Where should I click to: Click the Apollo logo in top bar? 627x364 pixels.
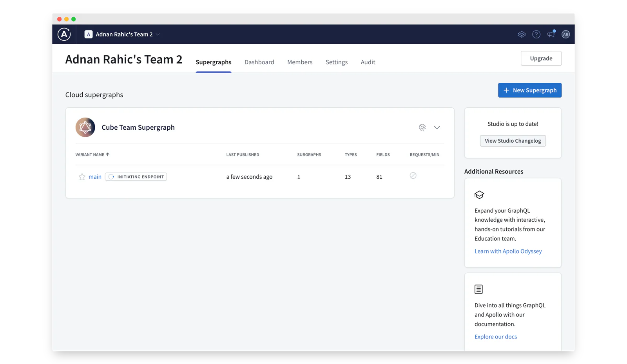pyautogui.click(x=64, y=34)
